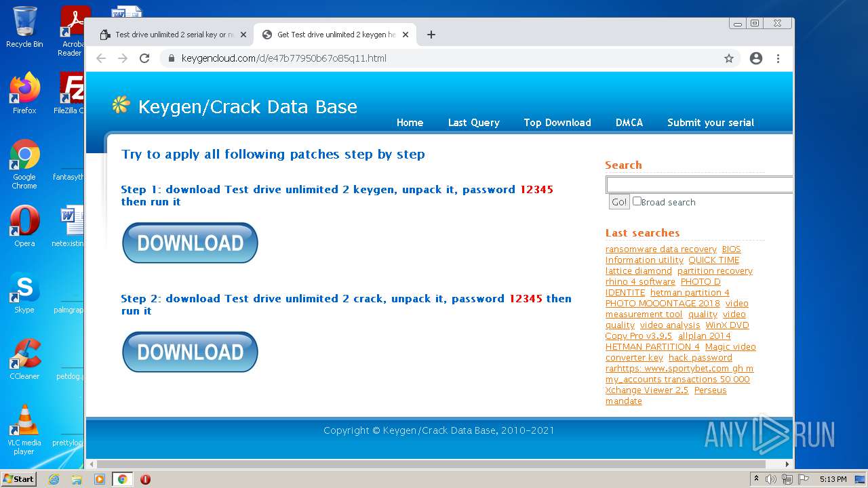
Task: Open Chrome three-dot menu
Action: [x=778, y=58]
